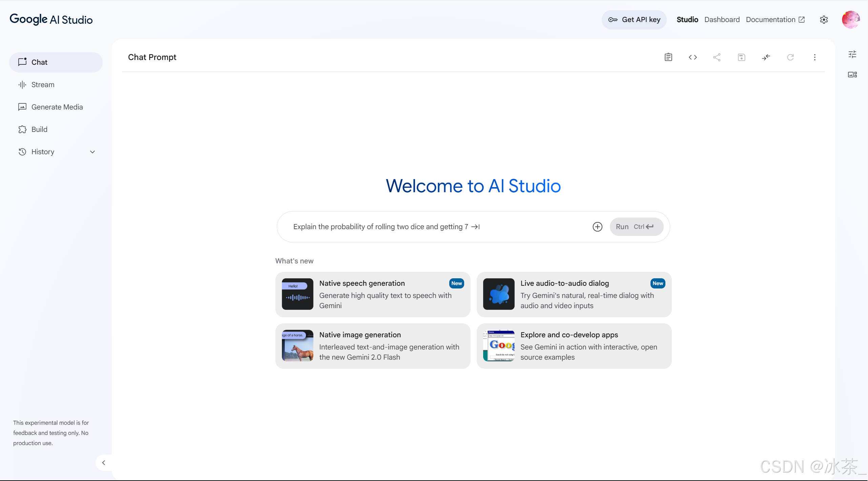Click the Stream waveform icon

tap(22, 84)
